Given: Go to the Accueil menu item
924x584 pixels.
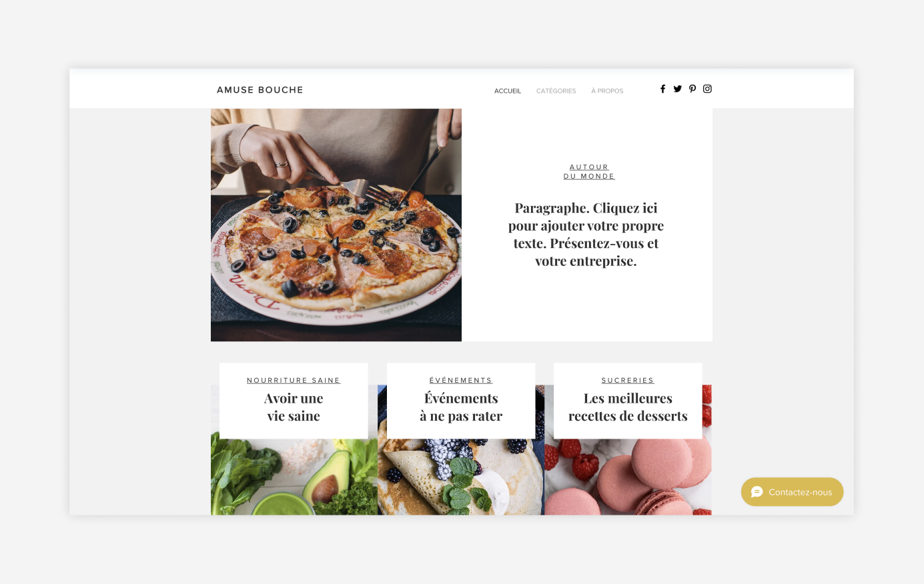Looking at the screenshot, I should point(508,91).
